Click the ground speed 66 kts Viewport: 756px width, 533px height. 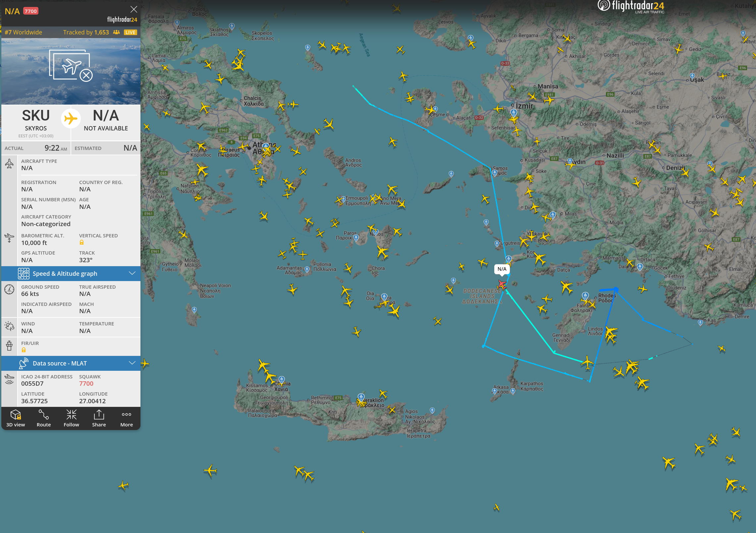pyautogui.click(x=30, y=294)
